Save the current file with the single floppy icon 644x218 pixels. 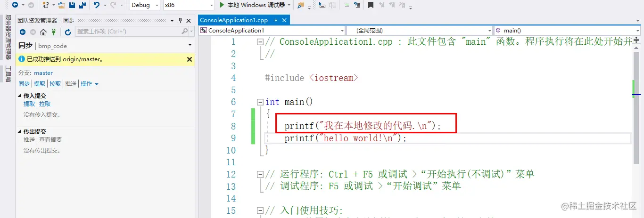72,5
